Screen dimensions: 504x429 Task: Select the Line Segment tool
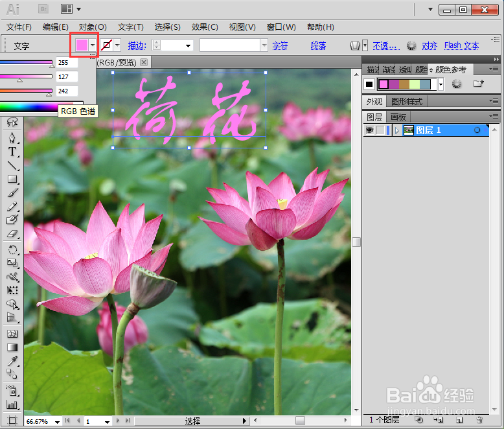(x=12, y=166)
